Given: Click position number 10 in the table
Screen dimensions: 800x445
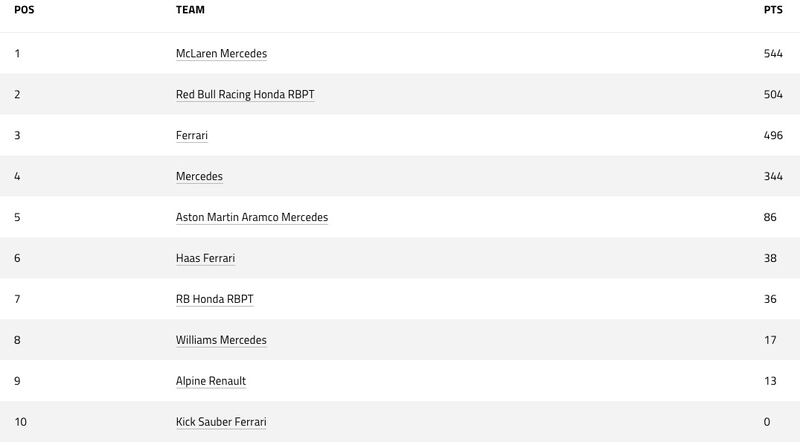Looking at the screenshot, I should click(x=20, y=423).
